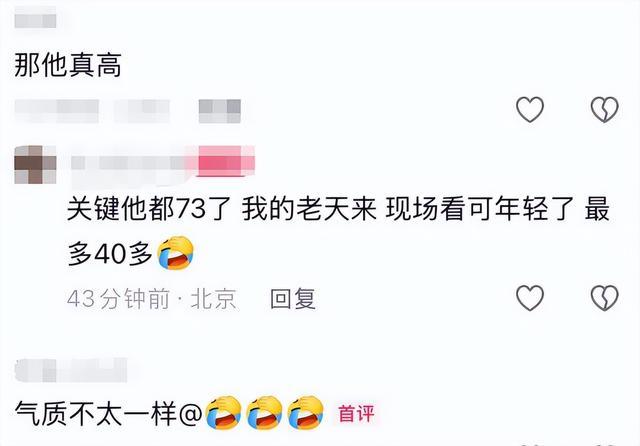The width and height of the screenshot is (640, 446).
Task: Tap the comment starting with "关键他都73了"
Action: (x=338, y=231)
